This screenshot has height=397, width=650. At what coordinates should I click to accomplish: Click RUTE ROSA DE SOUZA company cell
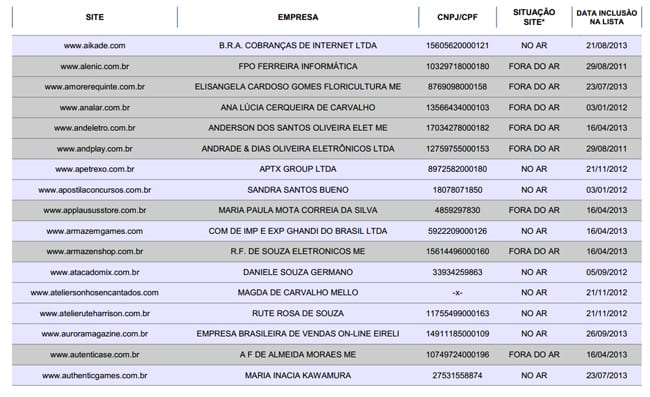coord(298,313)
